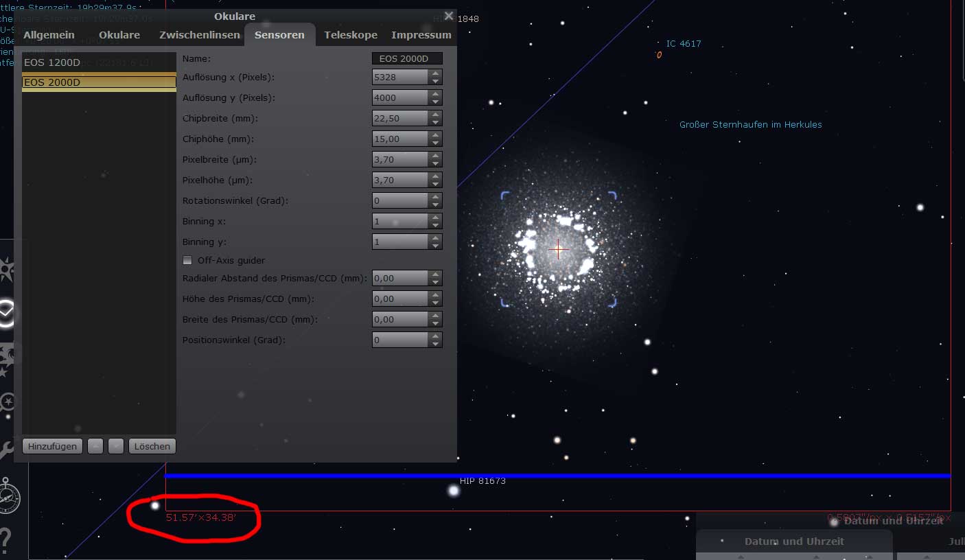965x560 pixels.
Task: Show the Impressum tab
Action: 421,35
